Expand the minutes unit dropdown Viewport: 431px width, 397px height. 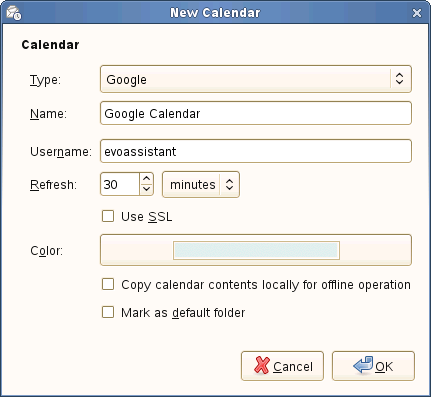tap(201, 184)
